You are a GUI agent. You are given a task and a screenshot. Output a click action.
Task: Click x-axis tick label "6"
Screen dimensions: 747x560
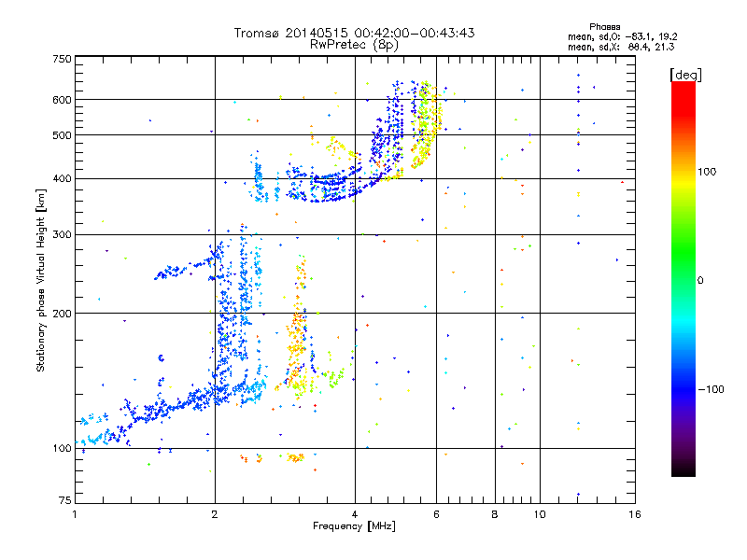436,514
